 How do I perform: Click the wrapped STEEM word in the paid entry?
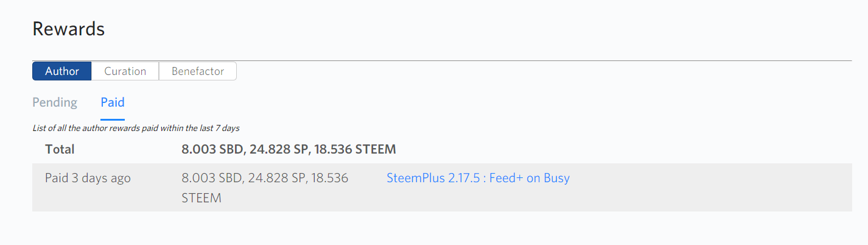click(201, 198)
